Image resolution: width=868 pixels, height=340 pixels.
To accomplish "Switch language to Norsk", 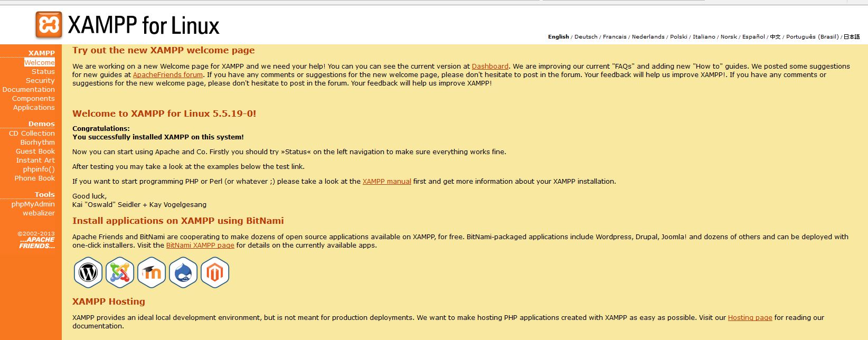I will point(729,36).
